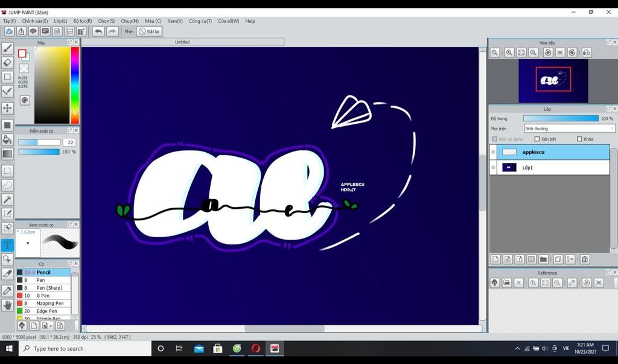Open image in the Reference panel
The height and width of the screenshot is (364, 618).
click(506, 283)
